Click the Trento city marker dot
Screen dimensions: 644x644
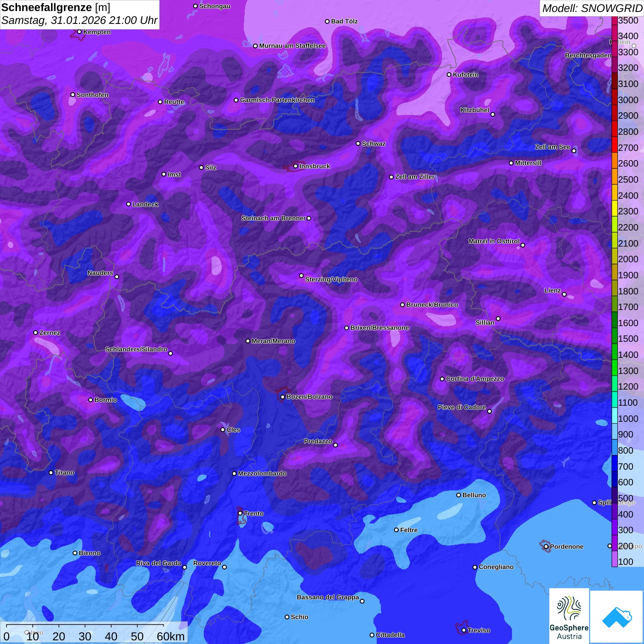coord(240,513)
